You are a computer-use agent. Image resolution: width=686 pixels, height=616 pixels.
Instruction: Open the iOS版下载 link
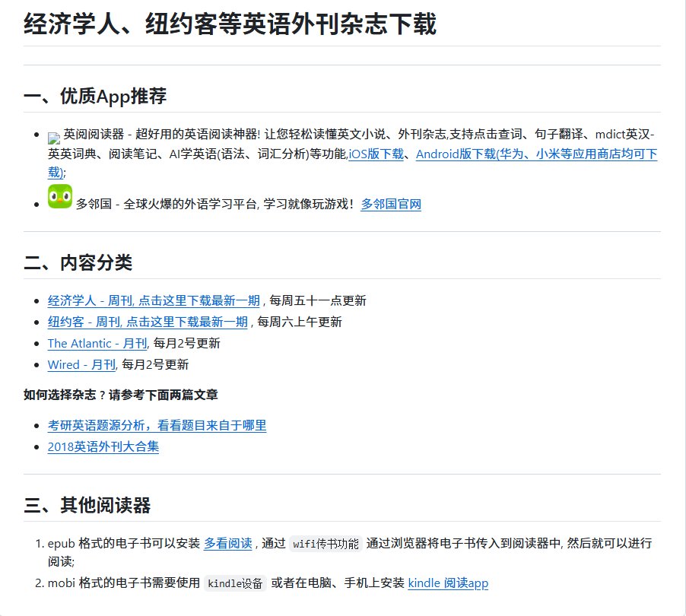click(376, 154)
